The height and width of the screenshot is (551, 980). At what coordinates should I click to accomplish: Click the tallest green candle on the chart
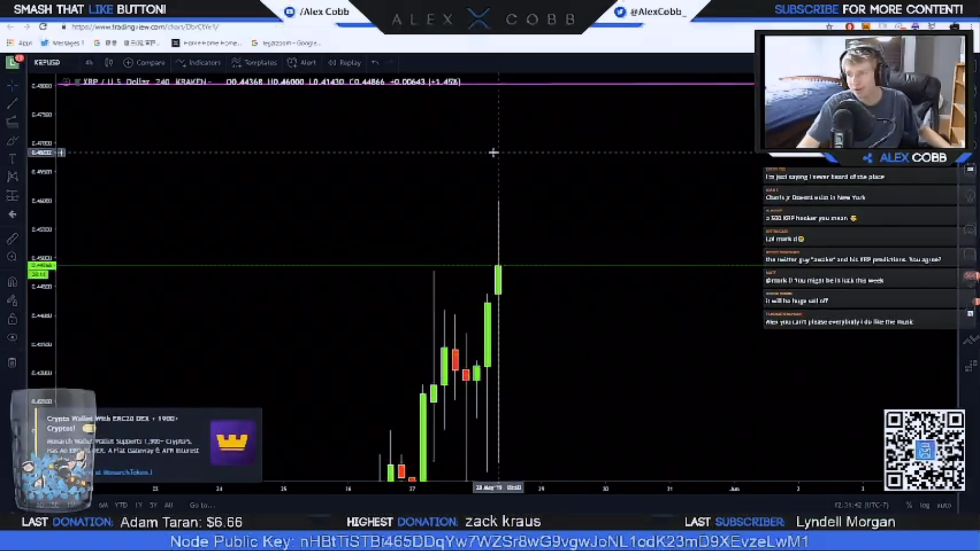423,436
